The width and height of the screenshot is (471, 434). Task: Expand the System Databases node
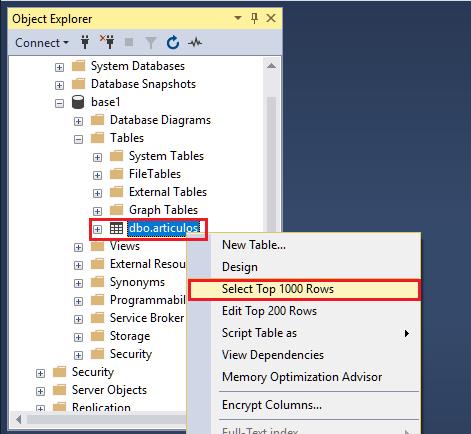(59, 67)
